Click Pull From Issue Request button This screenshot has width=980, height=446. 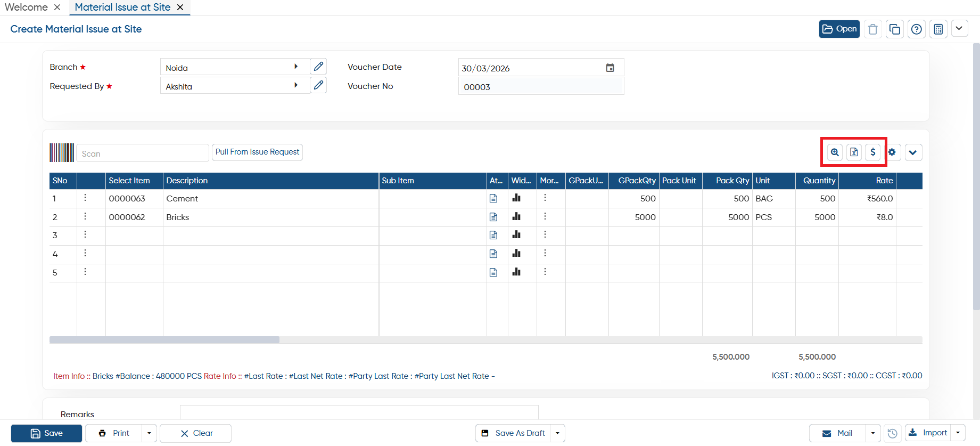pyautogui.click(x=258, y=152)
